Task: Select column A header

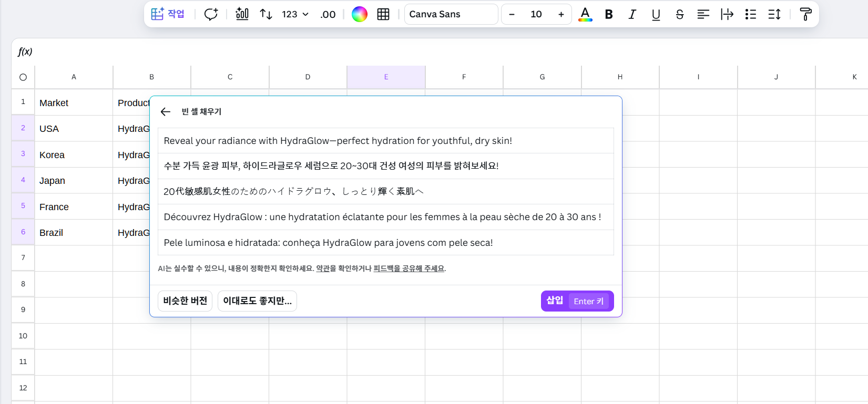Action: coord(74,77)
